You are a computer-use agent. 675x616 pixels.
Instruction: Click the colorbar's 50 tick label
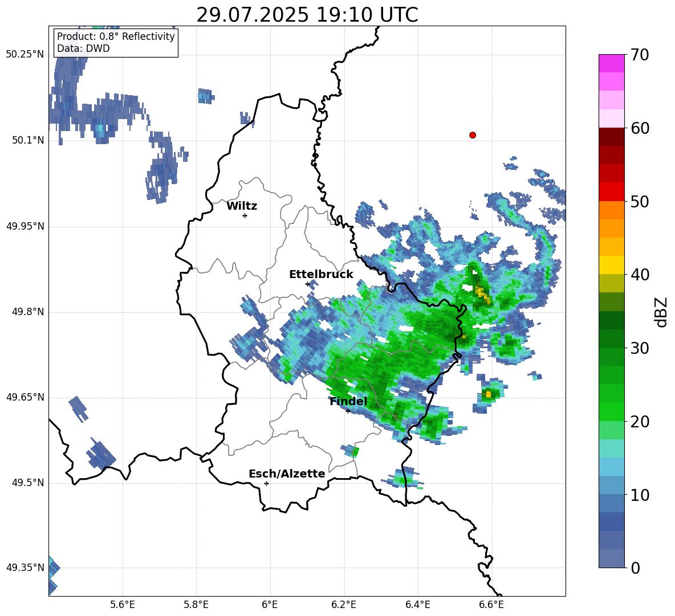(640, 202)
